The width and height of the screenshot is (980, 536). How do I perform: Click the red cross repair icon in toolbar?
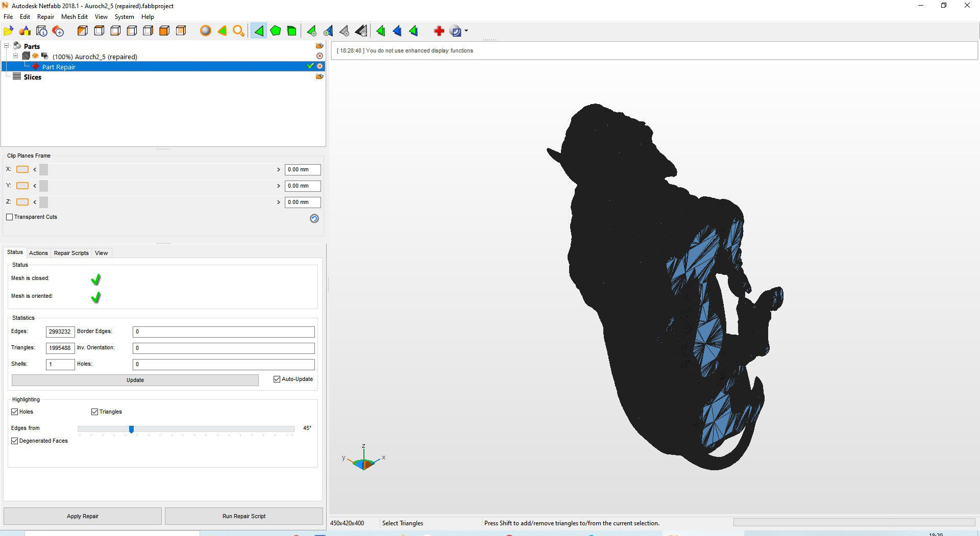coord(439,31)
